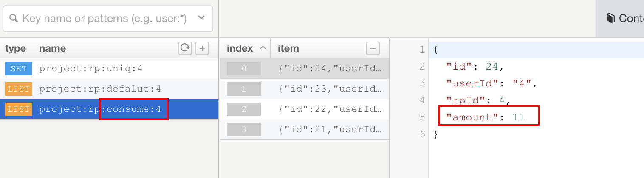Refresh the key list
The width and height of the screenshot is (644, 178).
185,48
